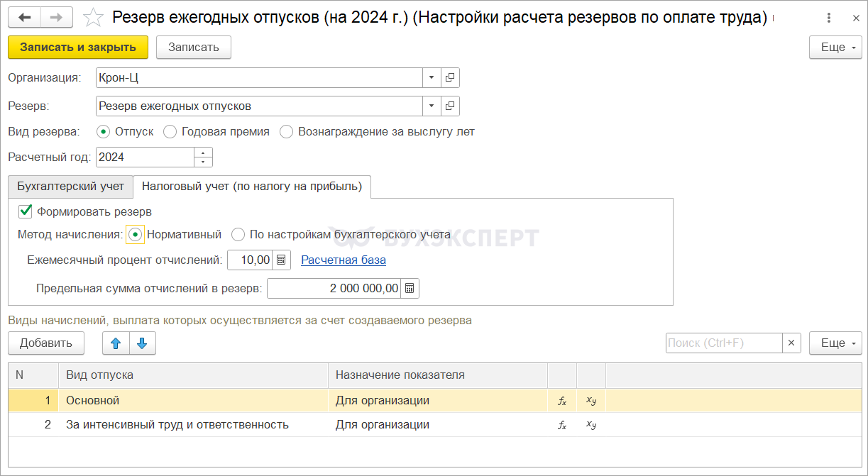The width and height of the screenshot is (868, 476).
Task: Expand the Резерв dropdown list
Action: point(432,106)
